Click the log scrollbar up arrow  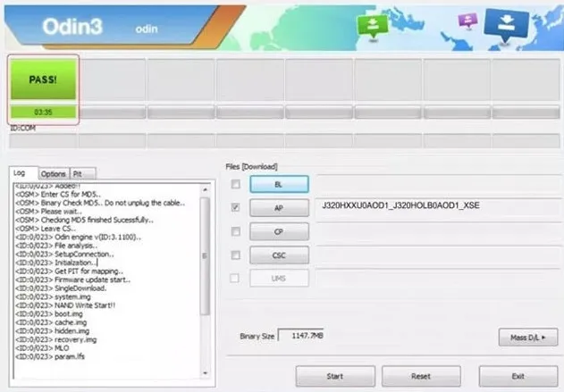tap(205, 189)
